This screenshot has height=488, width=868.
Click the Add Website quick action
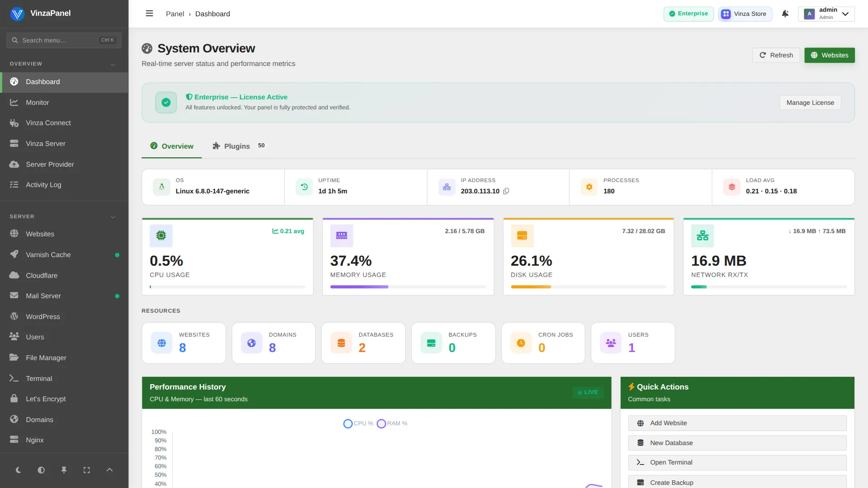pyautogui.click(x=737, y=423)
